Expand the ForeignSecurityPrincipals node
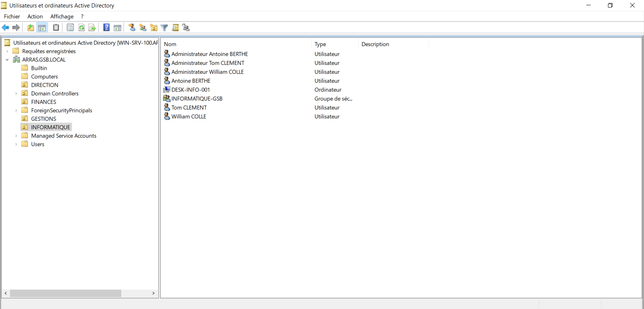Viewport: 644px width, 309px height. point(16,110)
